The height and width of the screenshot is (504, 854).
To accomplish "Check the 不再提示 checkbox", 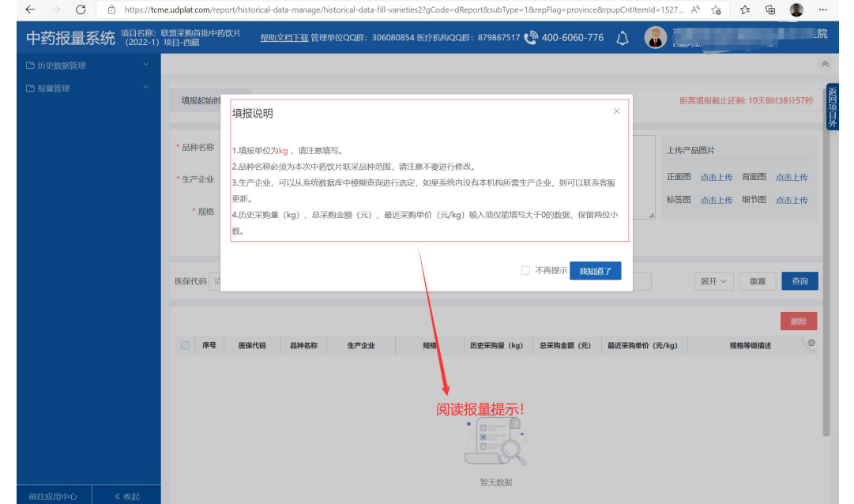I will (525, 271).
